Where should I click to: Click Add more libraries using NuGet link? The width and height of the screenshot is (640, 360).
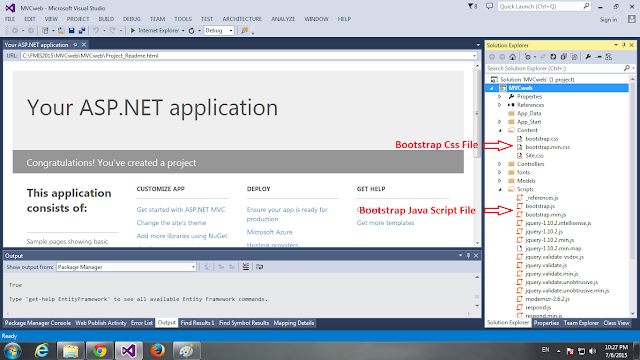click(182, 236)
